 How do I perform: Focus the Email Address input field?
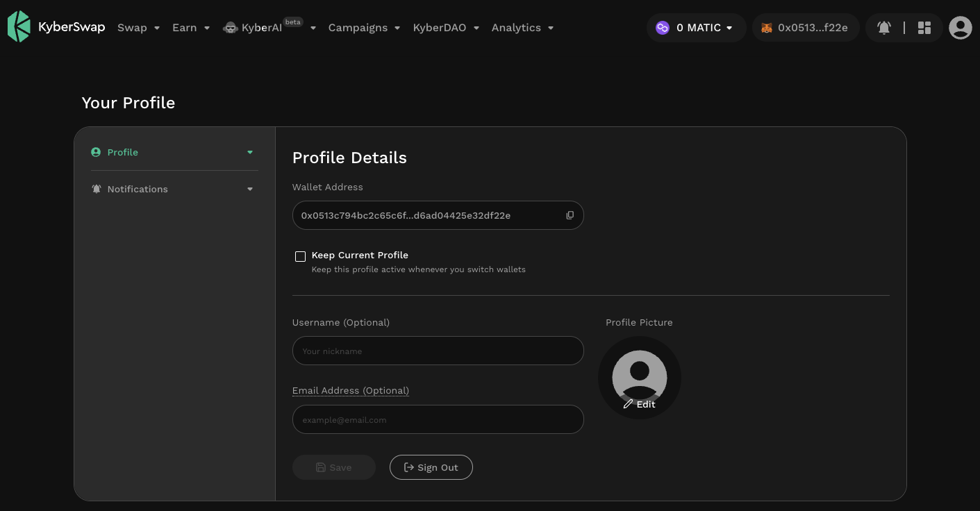point(438,419)
